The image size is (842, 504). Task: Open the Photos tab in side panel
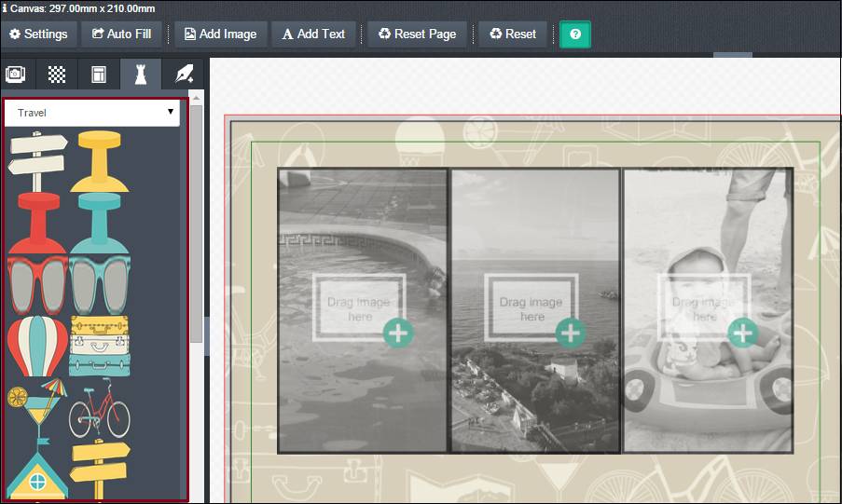coord(18,75)
